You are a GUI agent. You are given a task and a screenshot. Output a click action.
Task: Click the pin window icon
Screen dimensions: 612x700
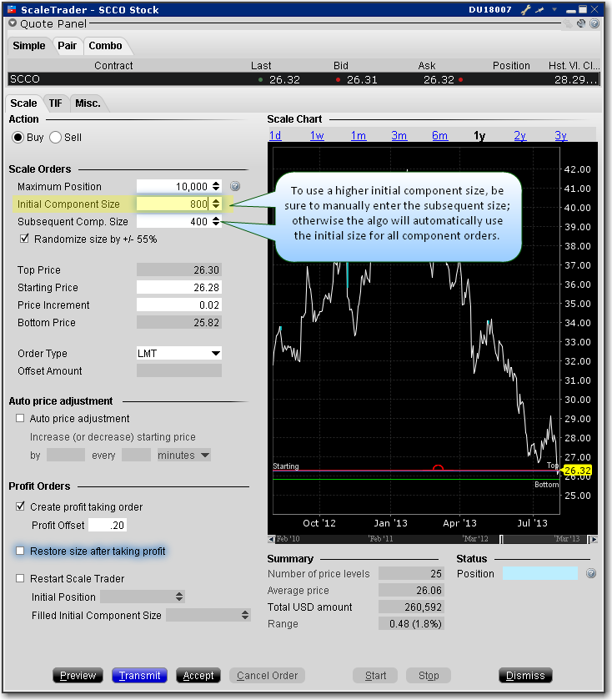(539, 10)
